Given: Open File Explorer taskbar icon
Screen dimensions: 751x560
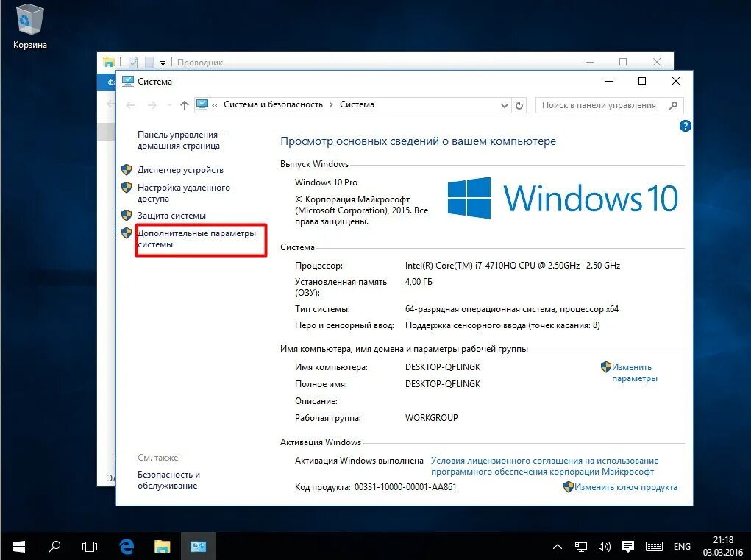Looking at the screenshot, I should point(163,547).
